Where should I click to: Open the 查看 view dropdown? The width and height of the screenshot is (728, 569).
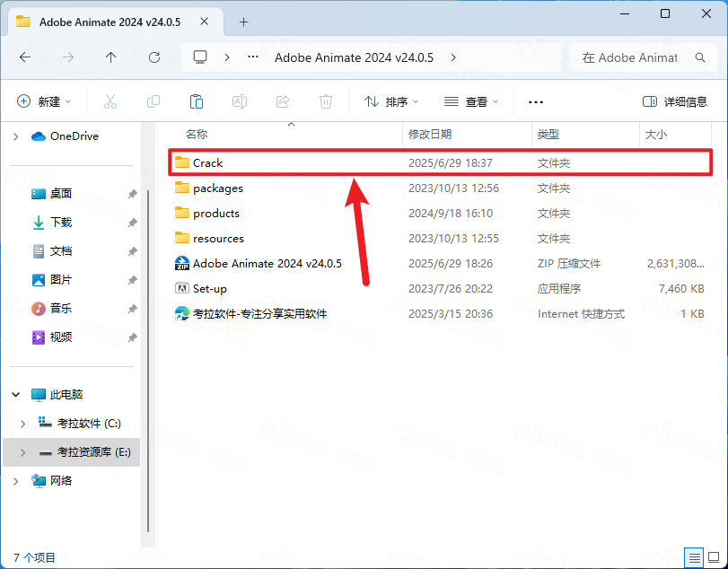(x=471, y=102)
